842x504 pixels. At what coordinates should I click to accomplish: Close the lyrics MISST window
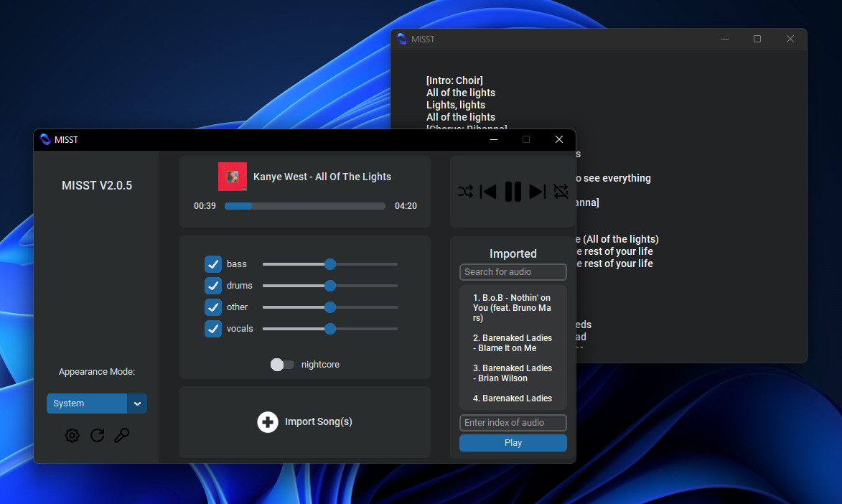[790, 39]
